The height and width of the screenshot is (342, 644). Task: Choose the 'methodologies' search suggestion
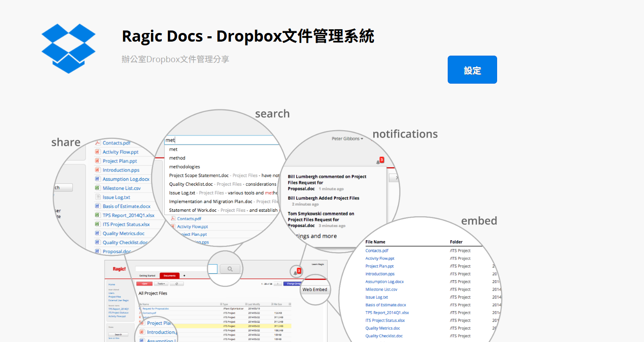click(x=184, y=167)
